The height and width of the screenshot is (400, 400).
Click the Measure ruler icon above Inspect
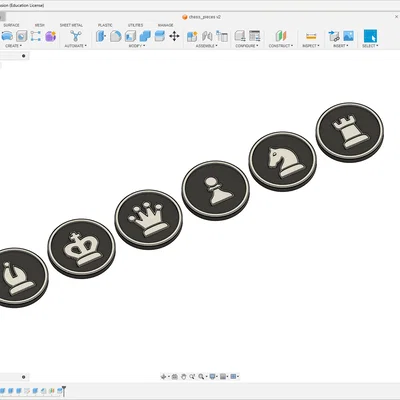pyautogui.click(x=311, y=36)
